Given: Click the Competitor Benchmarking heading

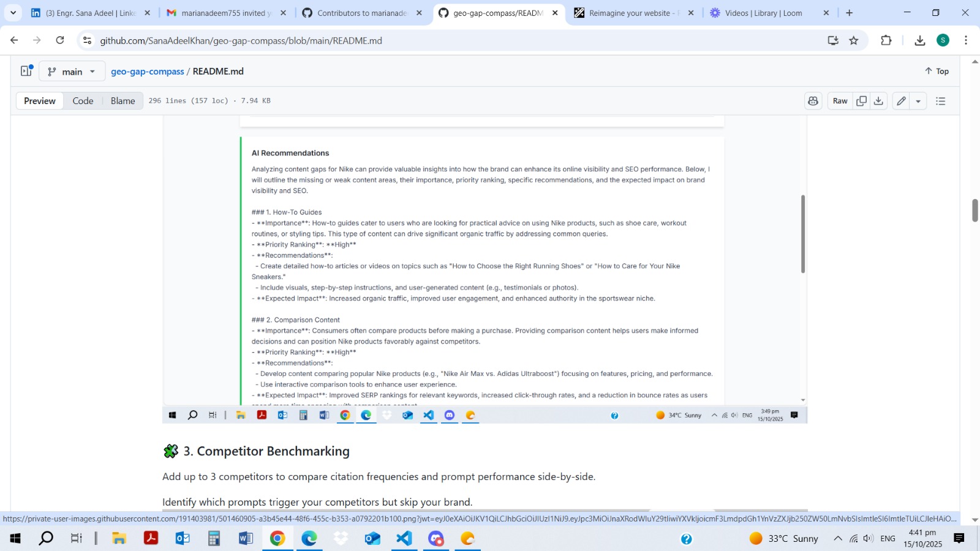Looking at the screenshot, I should coord(266,451).
